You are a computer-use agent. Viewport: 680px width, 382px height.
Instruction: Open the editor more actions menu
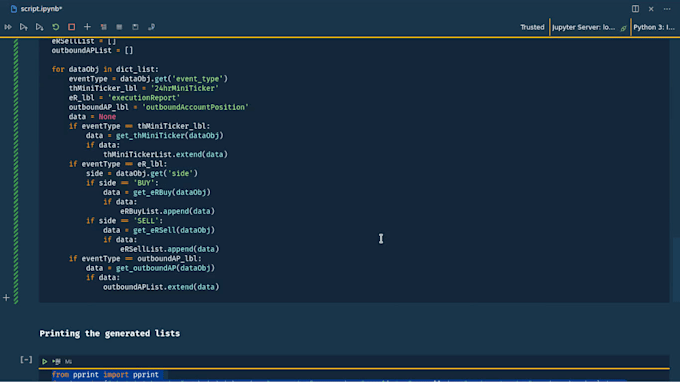(x=667, y=9)
